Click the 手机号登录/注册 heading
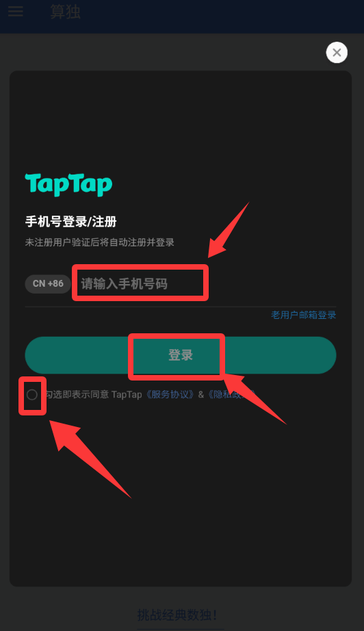The height and width of the screenshot is (631, 364). 70,222
